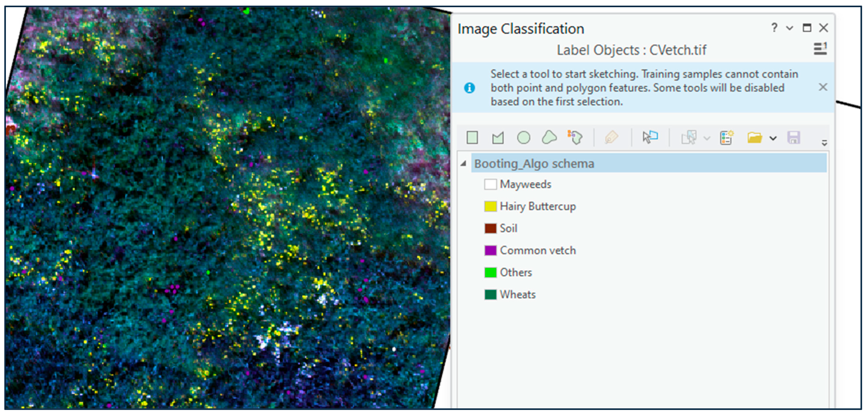Select the Polygon sketch tool
Screen dimensions: 868x416
tap(498, 138)
